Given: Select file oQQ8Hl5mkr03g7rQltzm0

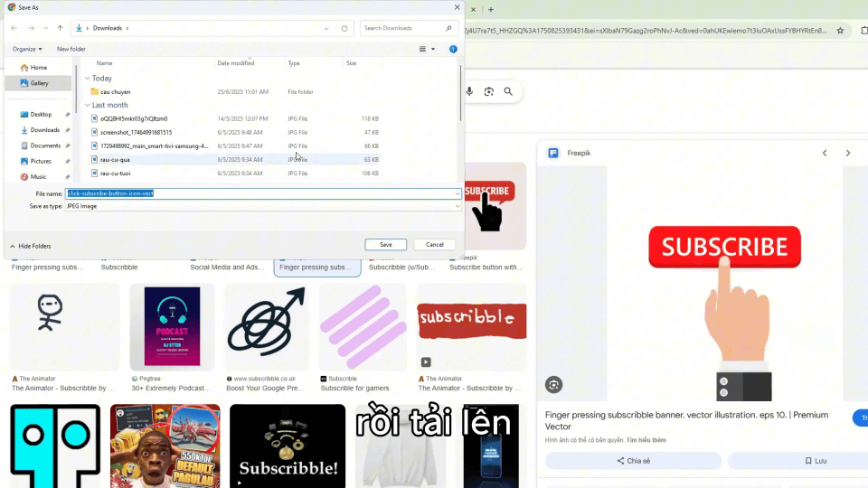Looking at the screenshot, I should [x=134, y=119].
